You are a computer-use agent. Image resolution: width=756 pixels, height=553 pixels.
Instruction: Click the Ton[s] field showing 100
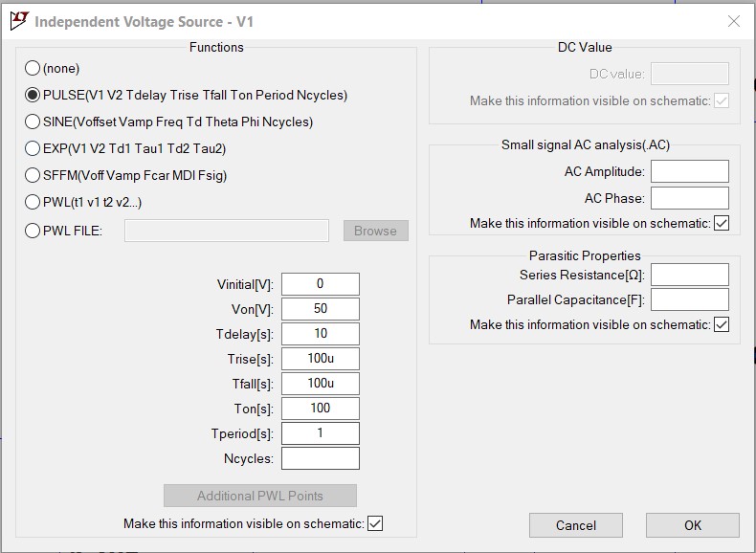[x=321, y=409]
